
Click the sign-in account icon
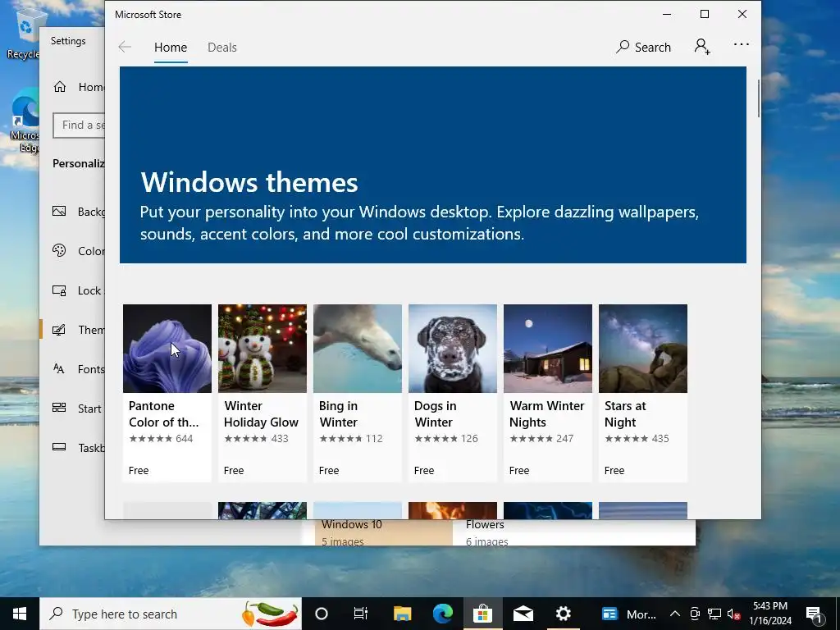point(702,47)
